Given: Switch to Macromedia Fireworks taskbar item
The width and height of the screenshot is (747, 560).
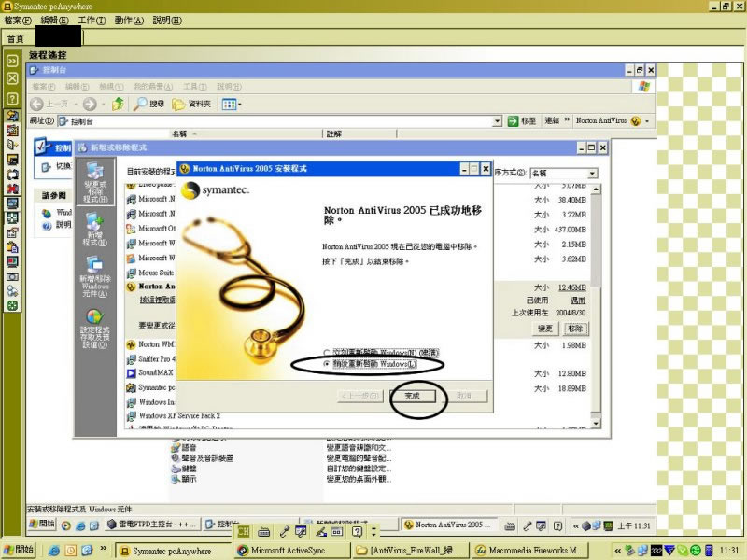Looking at the screenshot, I should coord(529,551).
